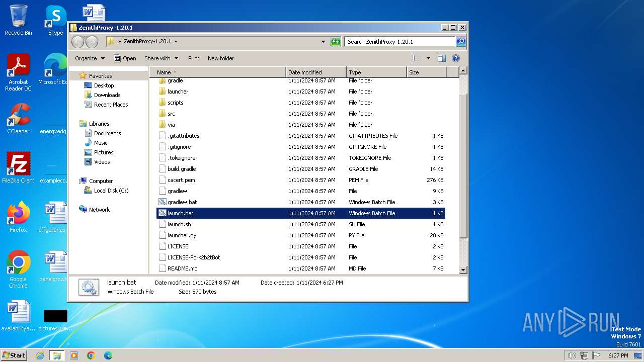Select FileZilla Client desktop icon

18,167
